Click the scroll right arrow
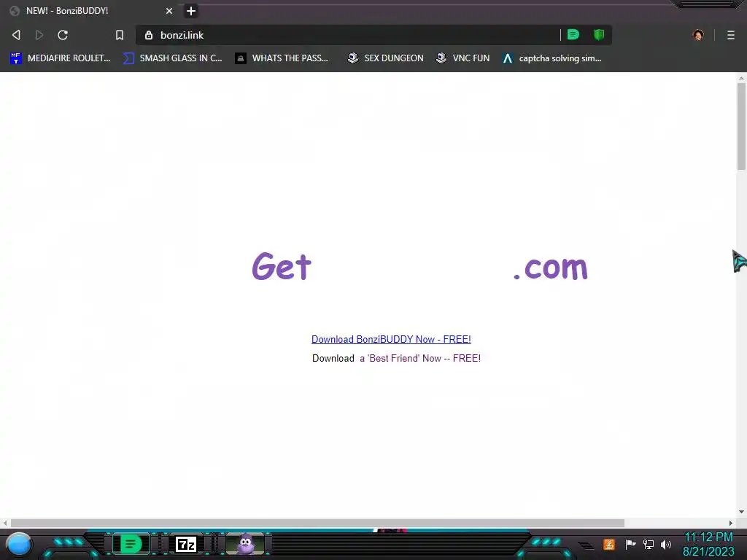Image resolution: width=747 pixels, height=560 pixels. click(x=731, y=523)
